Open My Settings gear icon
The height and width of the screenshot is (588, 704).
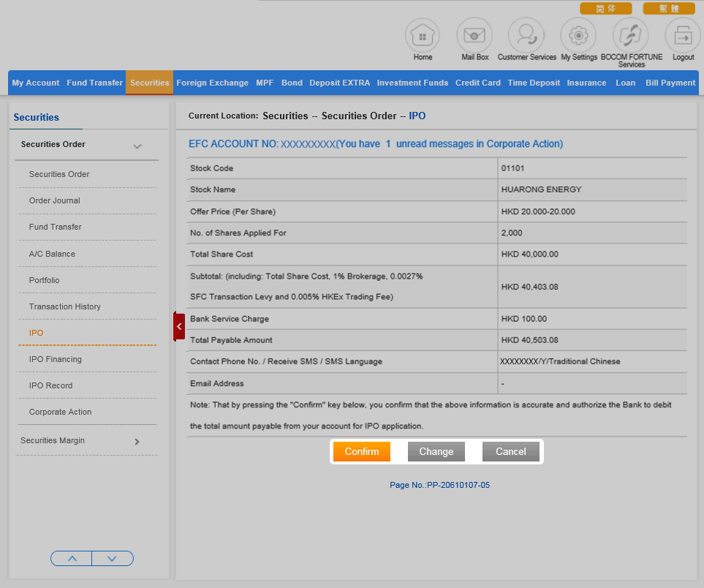[x=578, y=35]
